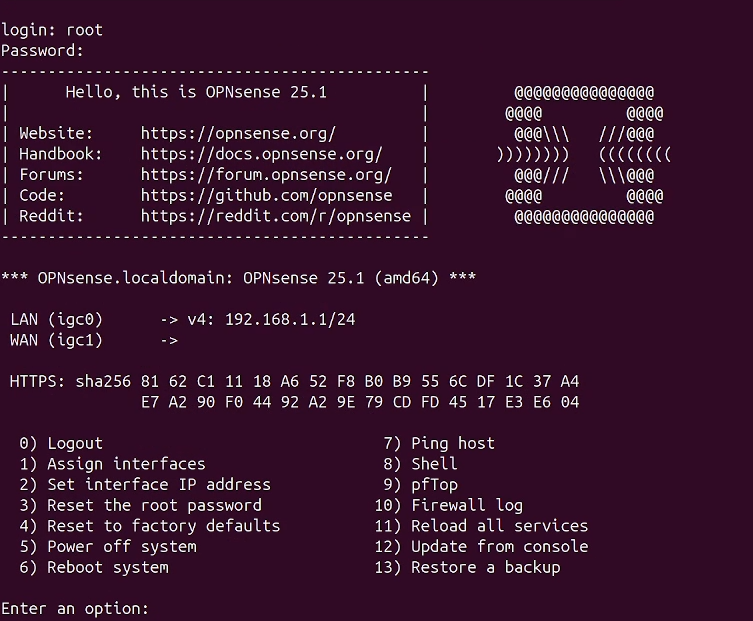The width and height of the screenshot is (753, 621).
Task: Open the github.com/opnsense code link
Action: pyautogui.click(x=266, y=195)
